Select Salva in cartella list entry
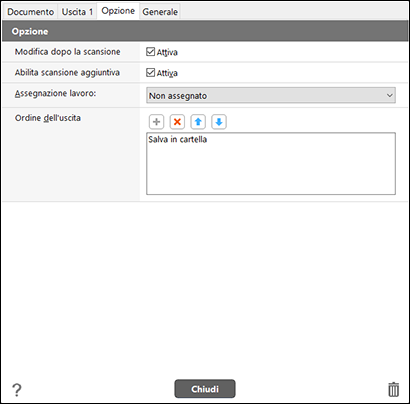Screen dimensions: 410x404 point(178,139)
